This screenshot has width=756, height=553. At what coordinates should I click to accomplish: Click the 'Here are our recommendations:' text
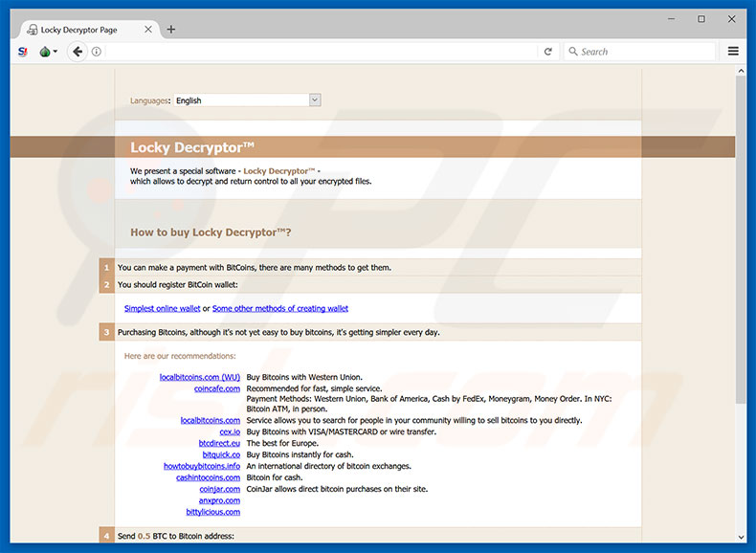coord(180,356)
